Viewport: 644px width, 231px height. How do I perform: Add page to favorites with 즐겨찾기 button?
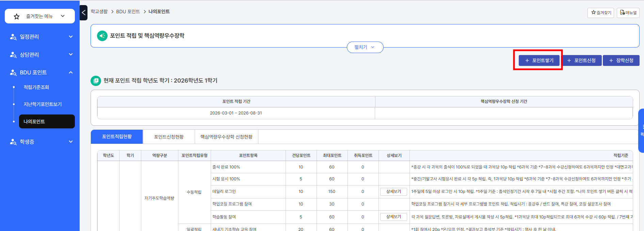[601, 13]
